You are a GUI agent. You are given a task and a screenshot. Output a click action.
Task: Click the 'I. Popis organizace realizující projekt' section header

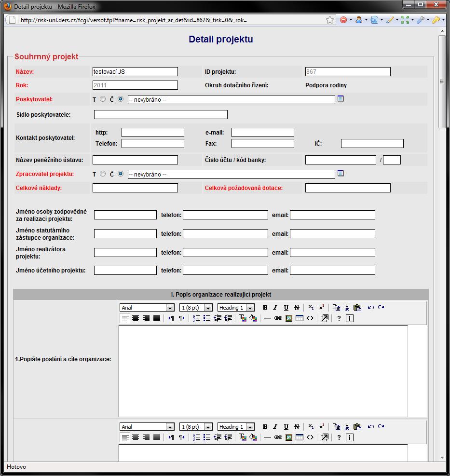[221, 295]
